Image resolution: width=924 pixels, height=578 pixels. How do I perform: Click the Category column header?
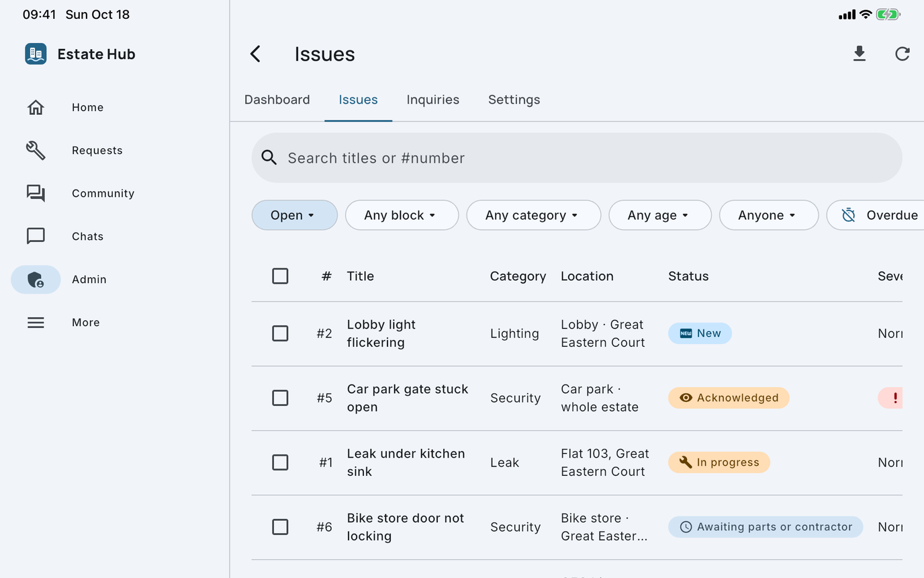(518, 276)
